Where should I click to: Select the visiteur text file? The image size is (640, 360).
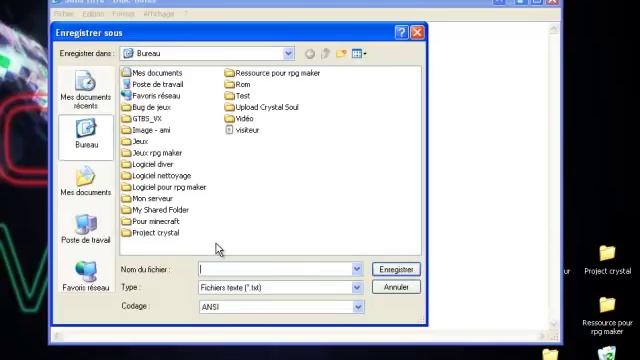242,130
